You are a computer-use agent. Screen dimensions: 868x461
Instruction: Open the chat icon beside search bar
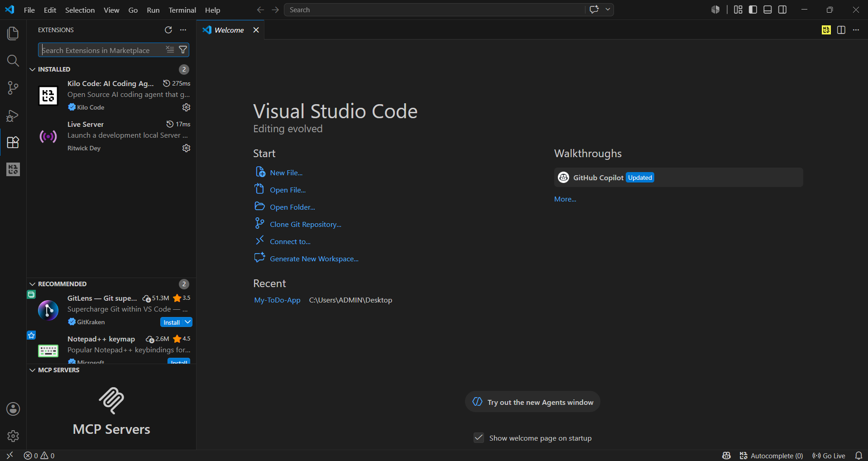tap(594, 10)
